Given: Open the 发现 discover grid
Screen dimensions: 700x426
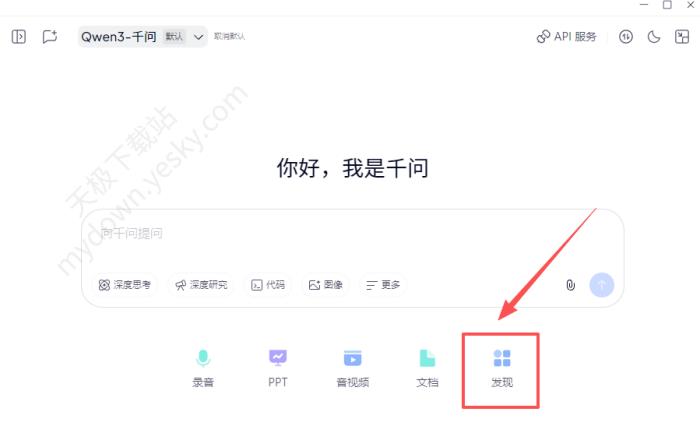Looking at the screenshot, I should pos(502,367).
